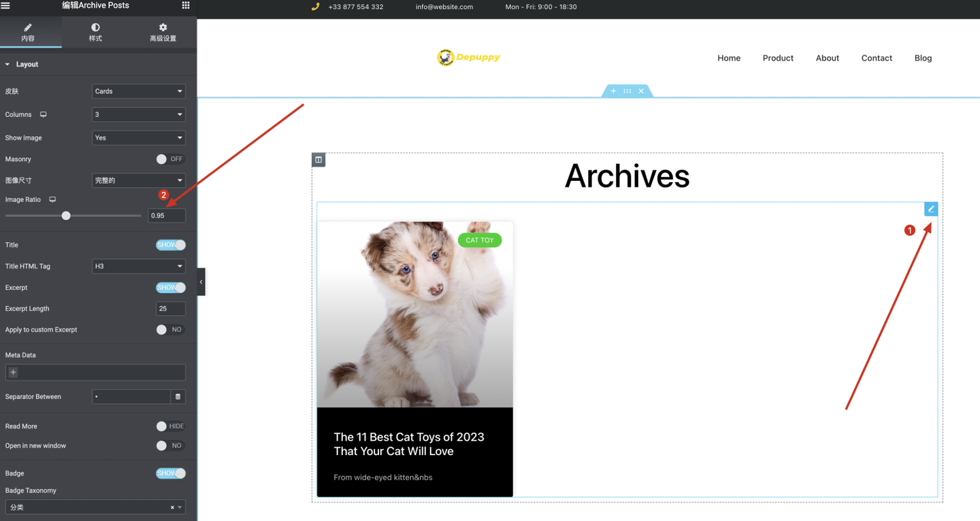Open the 皮肤 Cards dropdown
This screenshot has height=521, width=980.
[x=139, y=91]
